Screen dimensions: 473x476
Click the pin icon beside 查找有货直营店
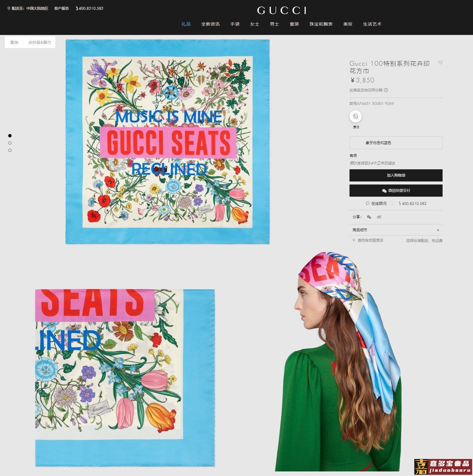click(x=354, y=240)
